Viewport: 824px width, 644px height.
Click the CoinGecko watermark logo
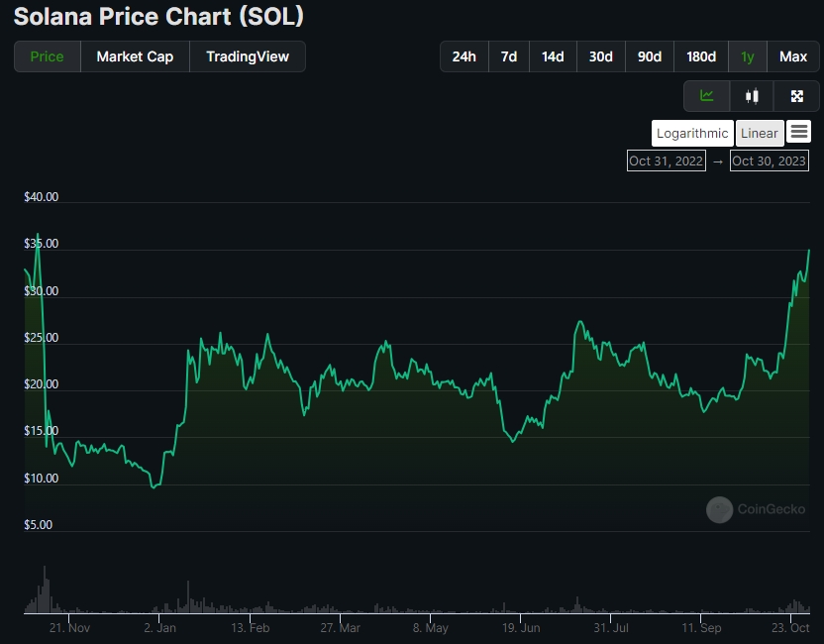tap(720, 509)
